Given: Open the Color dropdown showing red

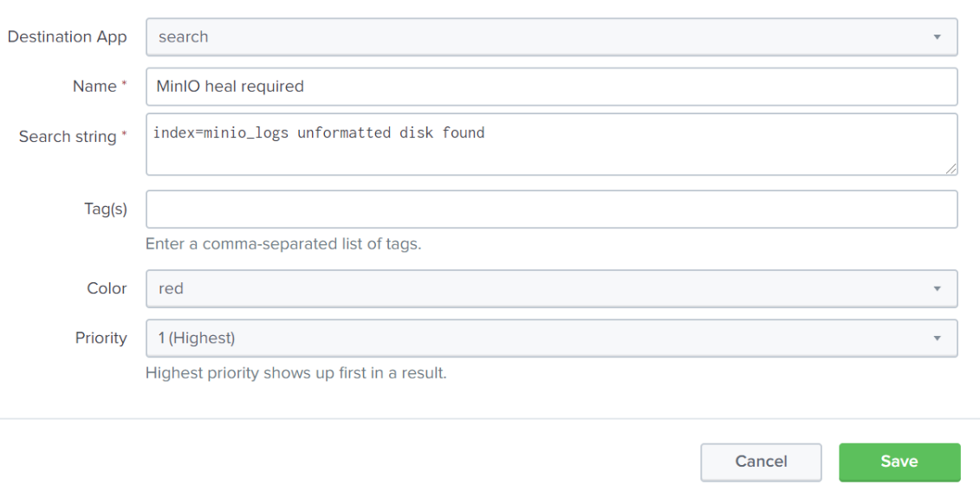Looking at the screenshot, I should pyautogui.click(x=551, y=288).
